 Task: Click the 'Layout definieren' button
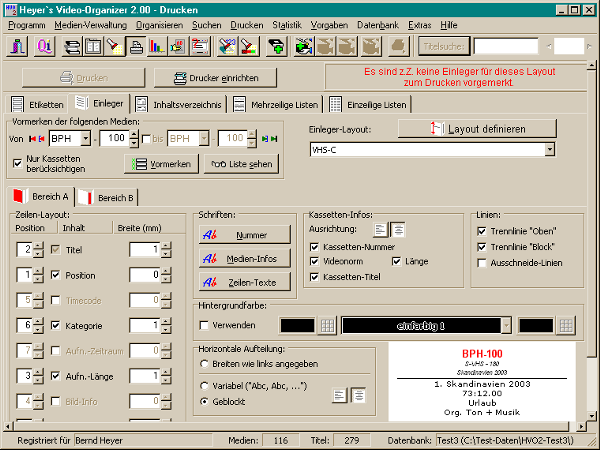click(476, 129)
